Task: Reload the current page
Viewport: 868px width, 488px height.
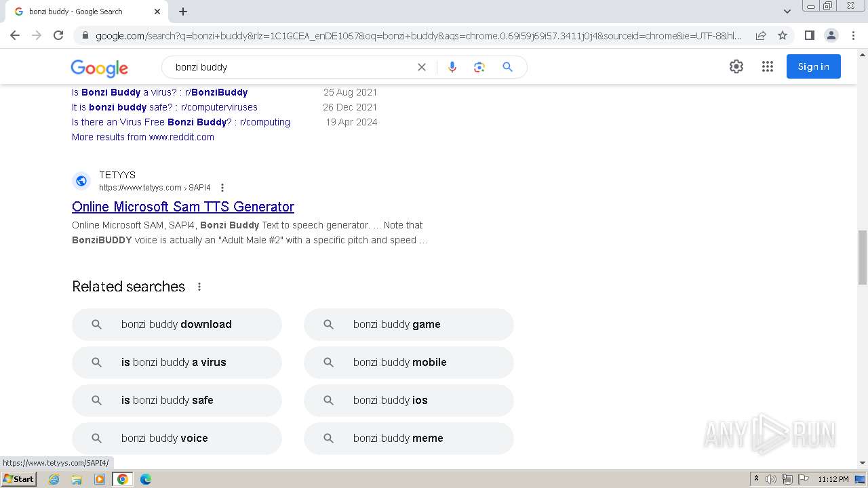Action: coord(58,35)
